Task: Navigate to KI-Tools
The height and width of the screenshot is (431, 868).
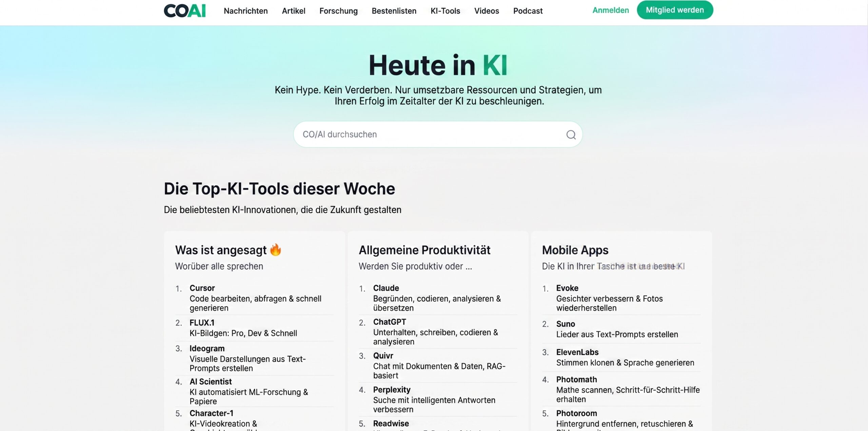Action: click(x=445, y=11)
